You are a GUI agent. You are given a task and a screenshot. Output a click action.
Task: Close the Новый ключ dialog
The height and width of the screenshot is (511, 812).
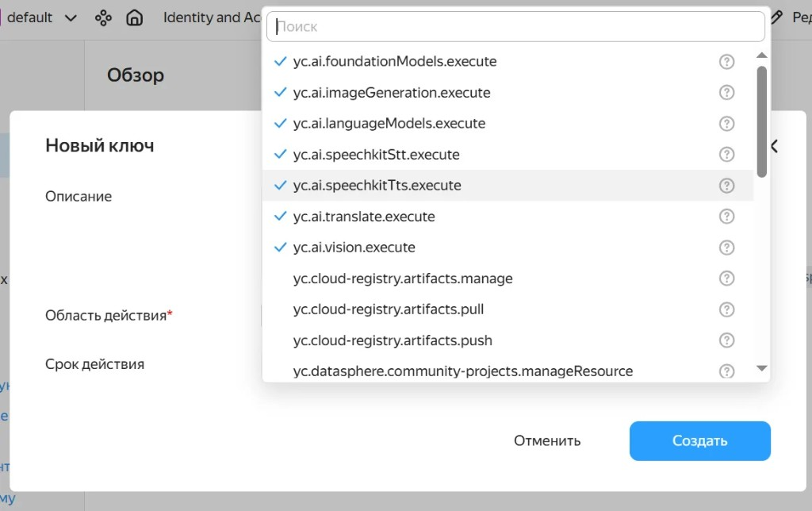(x=776, y=146)
